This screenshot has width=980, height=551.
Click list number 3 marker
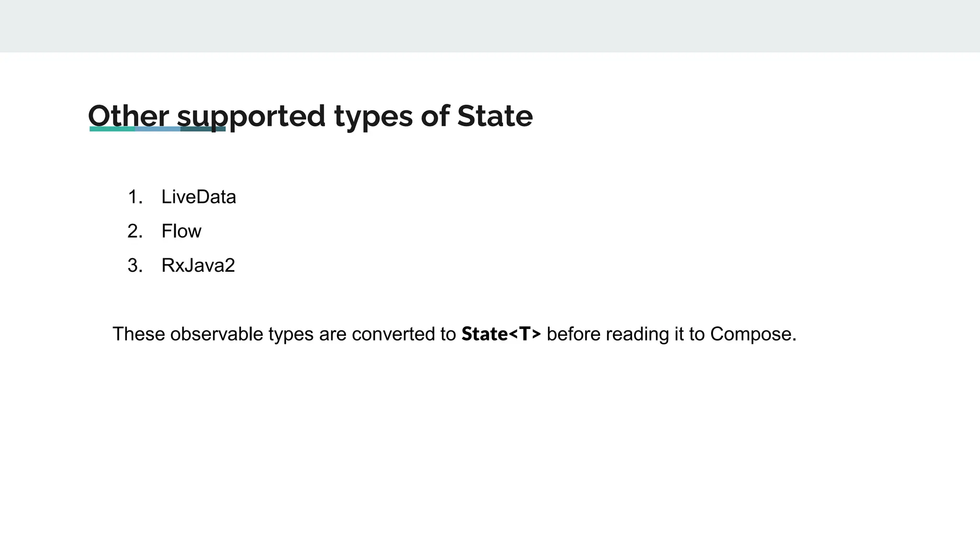[135, 265]
